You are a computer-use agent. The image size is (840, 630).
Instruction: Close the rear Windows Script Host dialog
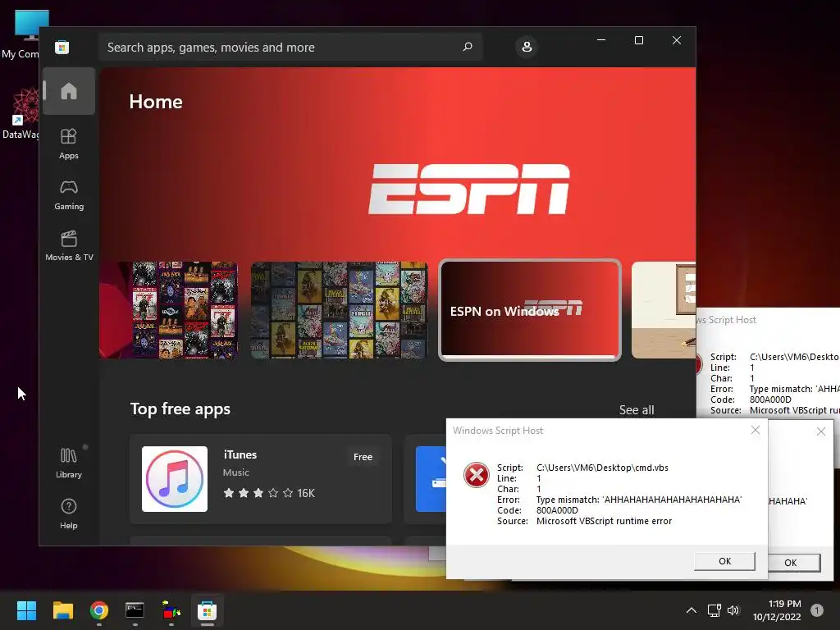point(820,431)
